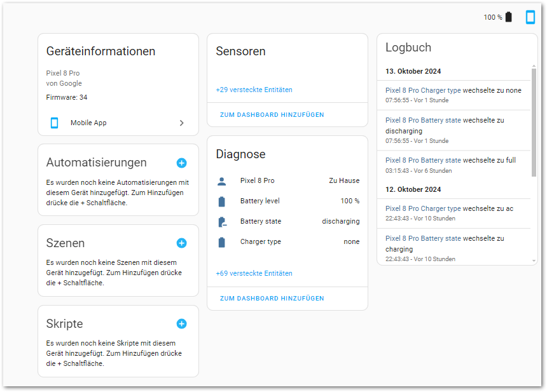Click the Logbuch scrollbar down arrow
Image resolution: width=547 pixels, height=392 pixels.
(x=534, y=260)
